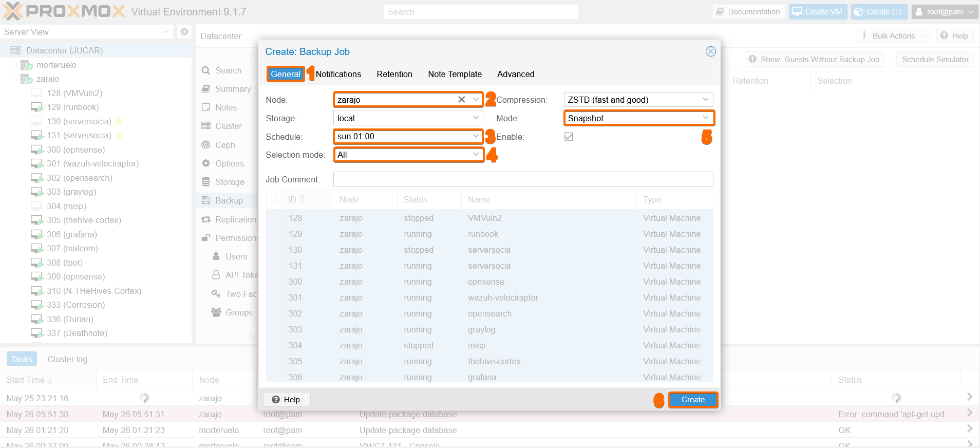Open the Schedule dropdown arrow
Image resolution: width=980 pixels, height=448 pixels.
(x=476, y=136)
